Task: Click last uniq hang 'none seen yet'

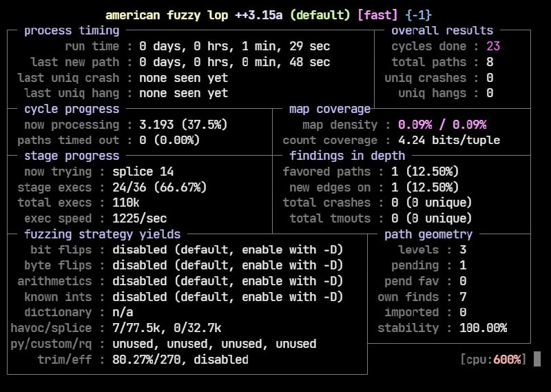Action: coord(184,93)
